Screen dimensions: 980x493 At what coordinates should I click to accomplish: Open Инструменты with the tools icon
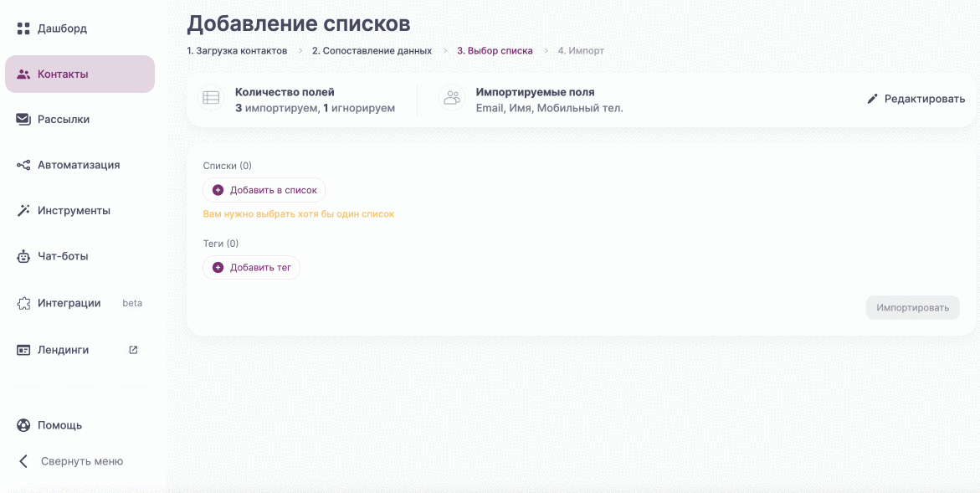click(x=22, y=210)
